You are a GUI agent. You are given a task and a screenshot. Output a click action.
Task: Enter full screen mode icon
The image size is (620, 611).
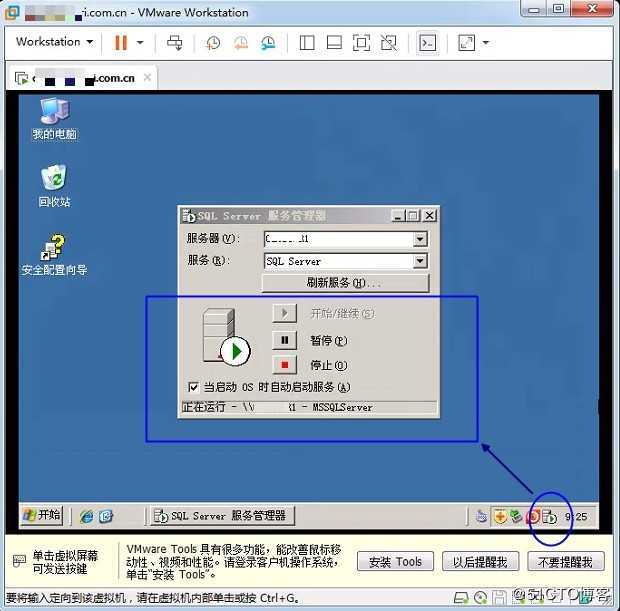[x=361, y=43]
